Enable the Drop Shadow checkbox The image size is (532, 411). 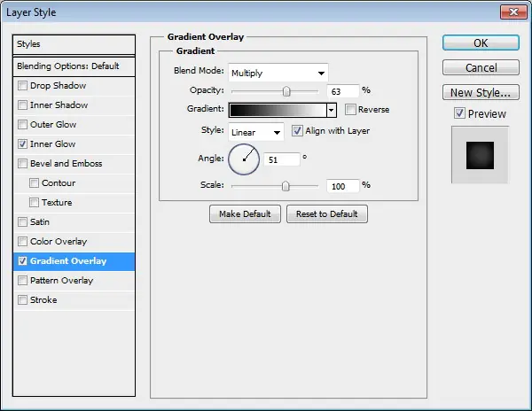(22, 85)
